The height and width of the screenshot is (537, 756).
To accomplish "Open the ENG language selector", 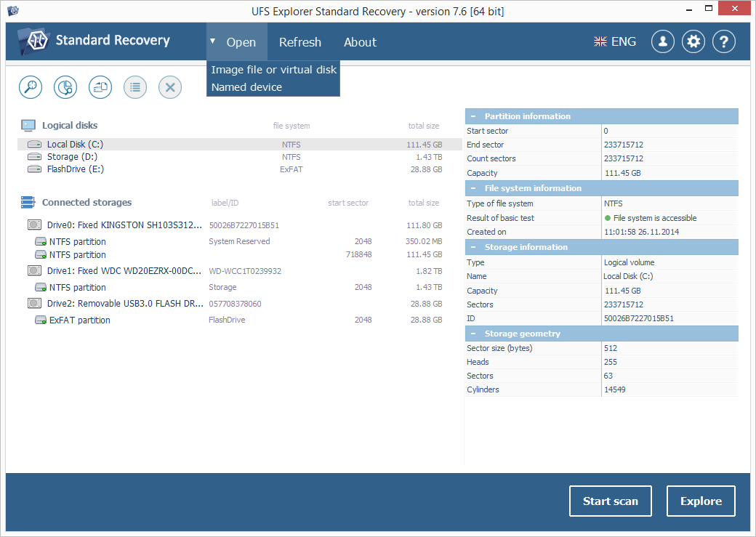I will [615, 42].
